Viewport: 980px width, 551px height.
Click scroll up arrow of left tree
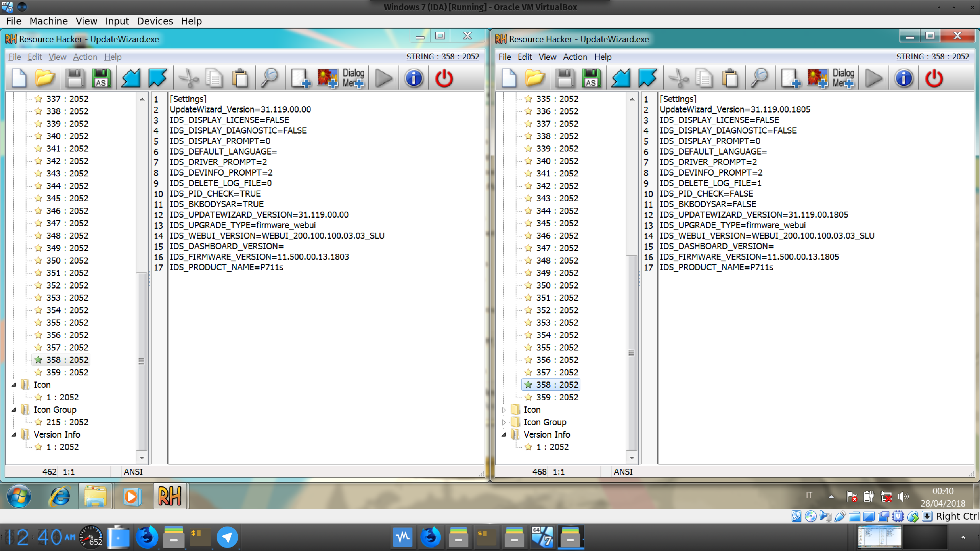click(x=142, y=99)
